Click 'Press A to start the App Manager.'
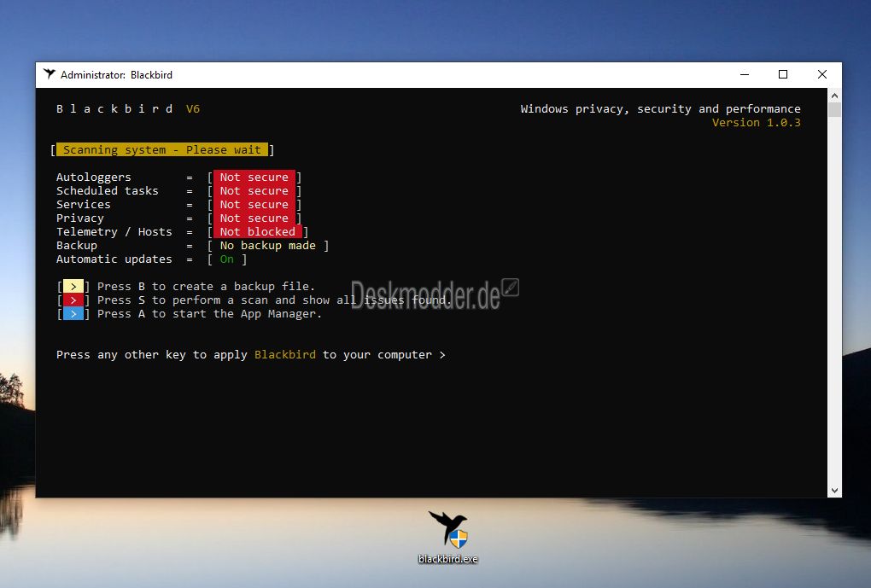The image size is (871, 588). (x=209, y=314)
